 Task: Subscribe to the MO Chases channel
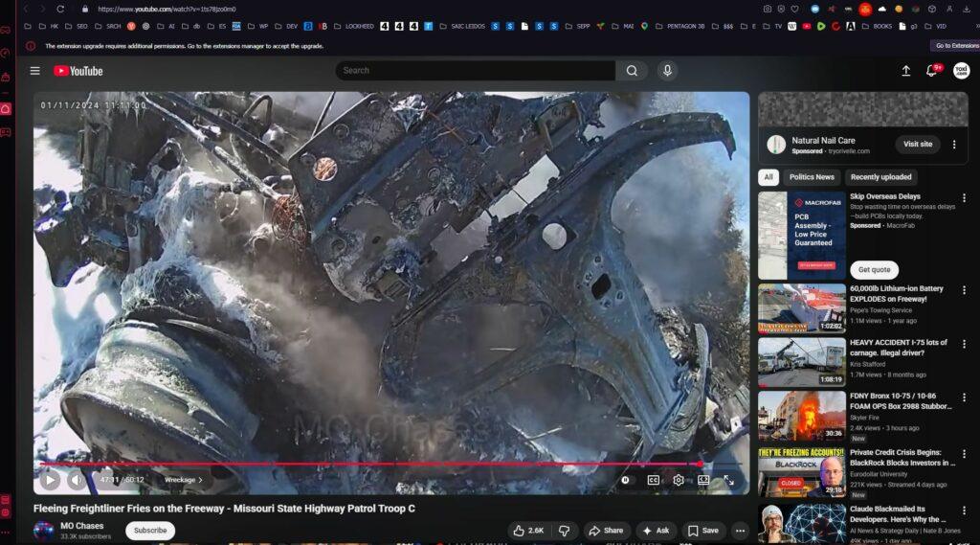point(150,531)
